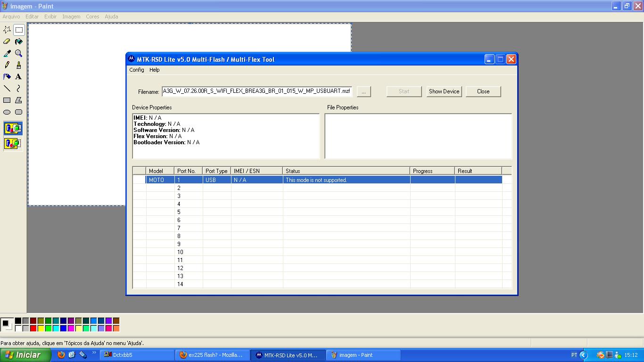This screenshot has height=362, width=644.
Task: Open the Arquivo menu in Paint
Action: [x=11, y=16]
